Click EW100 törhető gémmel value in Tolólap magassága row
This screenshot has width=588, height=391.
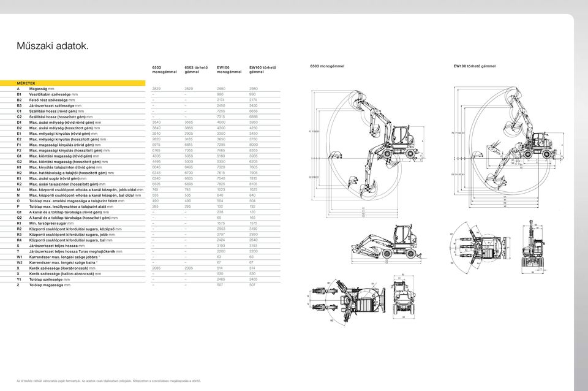[x=252, y=285]
